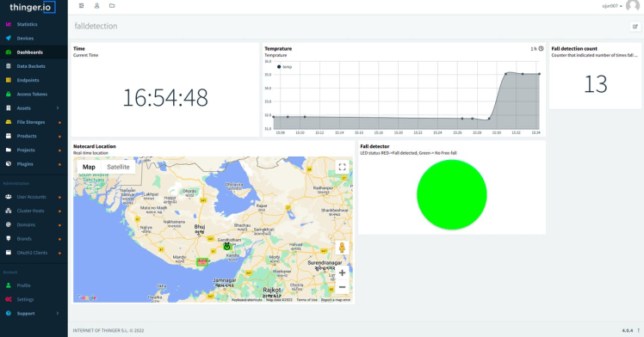This screenshot has height=337, width=644.
Task: Select the Street View pegman icon
Action: click(342, 248)
